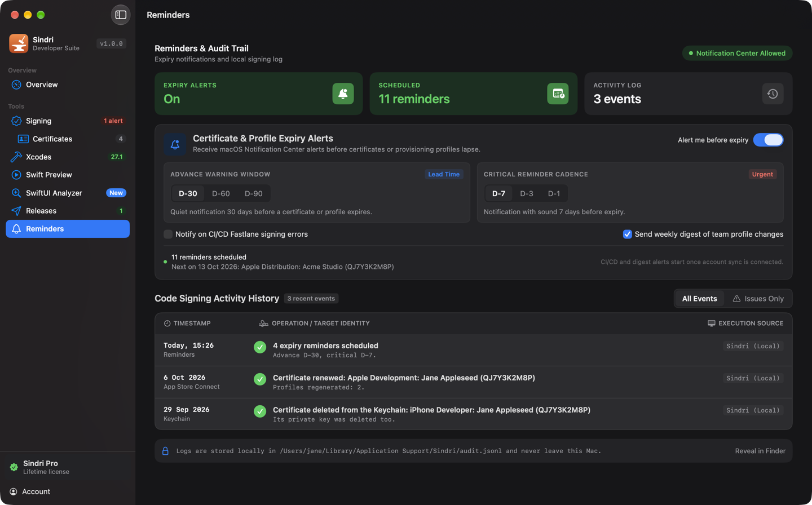The width and height of the screenshot is (812, 505).
Task: Select the D-90 advance warning option
Action: click(253, 193)
